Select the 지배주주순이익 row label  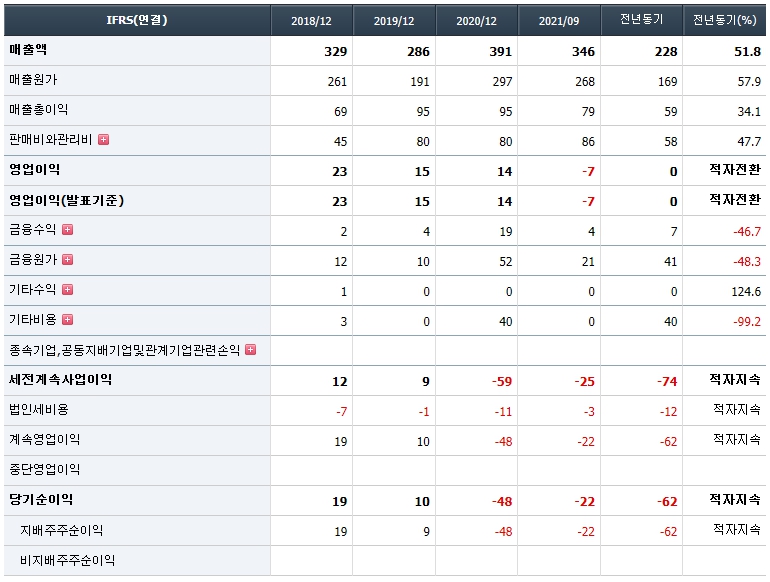[x=61, y=530]
